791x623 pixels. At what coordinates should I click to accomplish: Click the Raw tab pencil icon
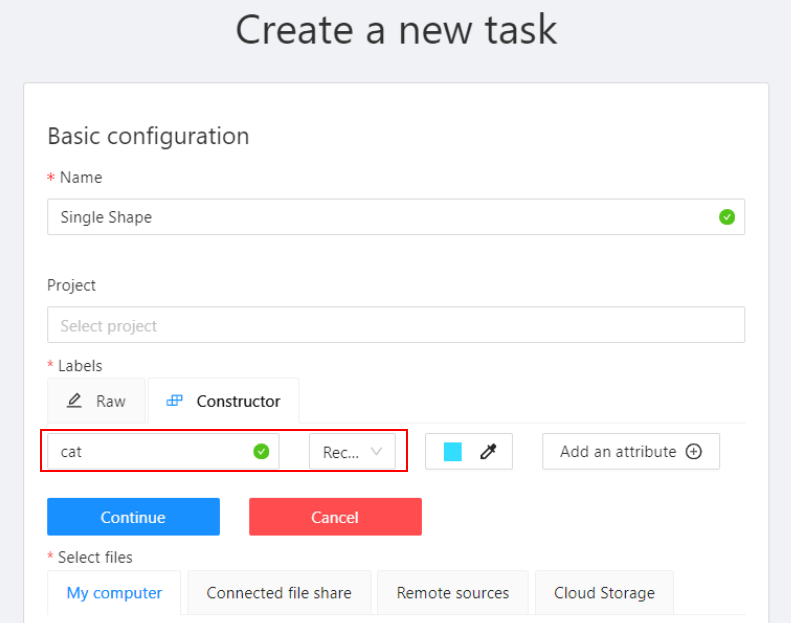coord(74,401)
